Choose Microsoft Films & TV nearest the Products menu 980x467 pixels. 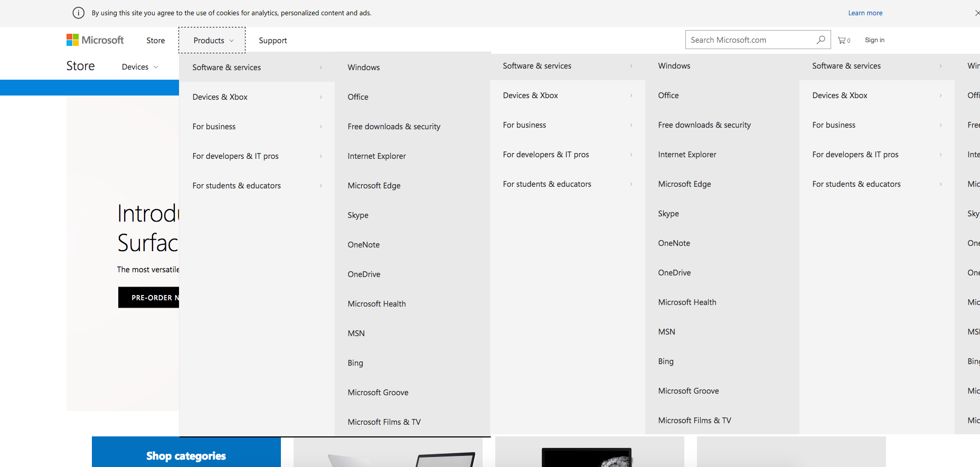coord(384,422)
